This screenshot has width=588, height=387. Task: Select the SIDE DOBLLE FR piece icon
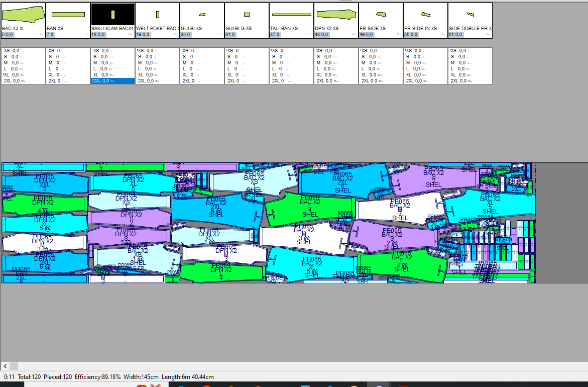click(x=470, y=14)
